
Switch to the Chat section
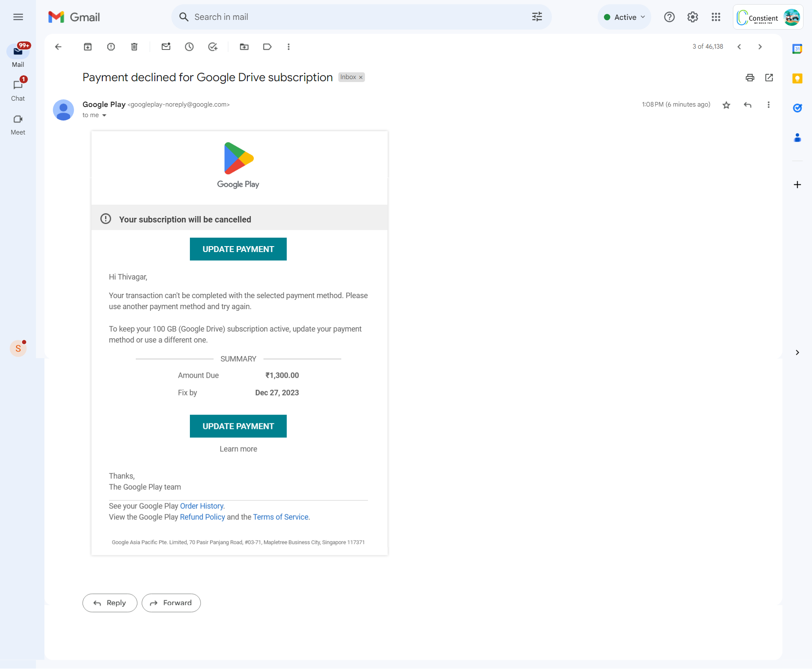[18, 90]
